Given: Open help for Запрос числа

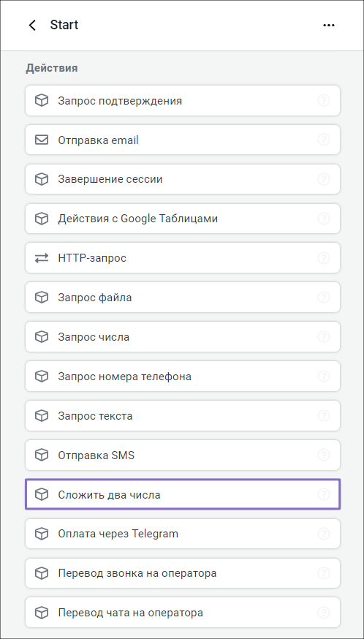Looking at the screenshot, I should coord(324,336).
